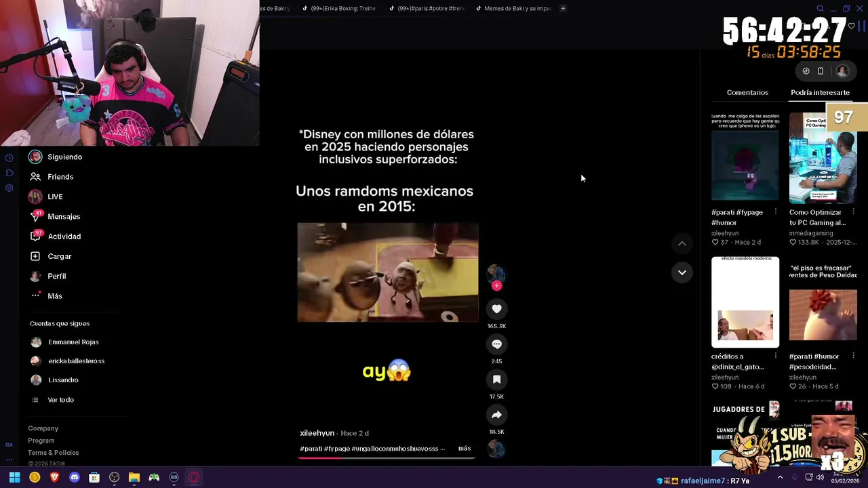Screen dimensions: 868x488
Task: Pause the playing meme video
Action: tap(388, 272)
